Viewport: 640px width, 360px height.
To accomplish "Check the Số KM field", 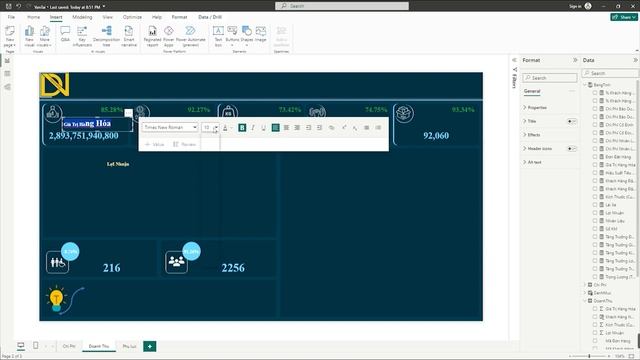I will point(595,229).
